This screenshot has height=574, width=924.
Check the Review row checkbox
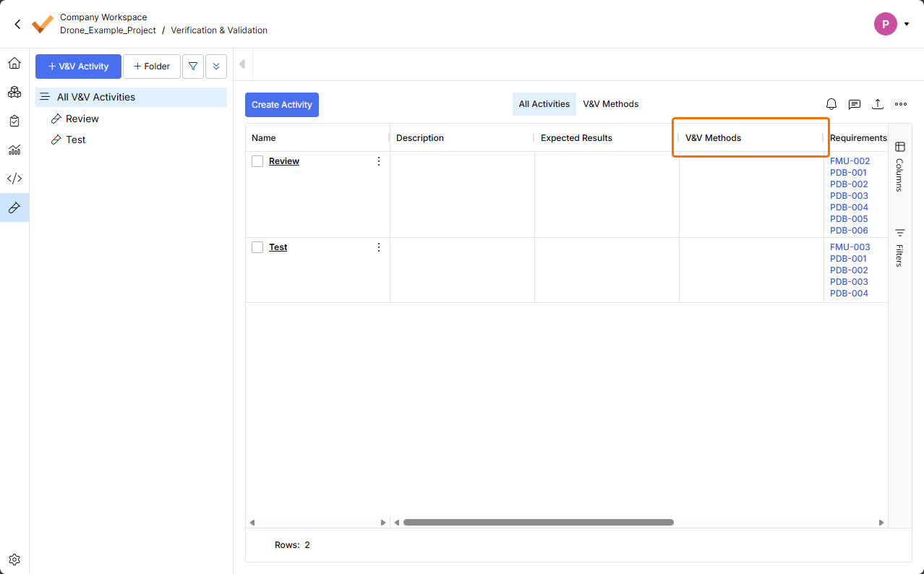(x=257, y=161)
